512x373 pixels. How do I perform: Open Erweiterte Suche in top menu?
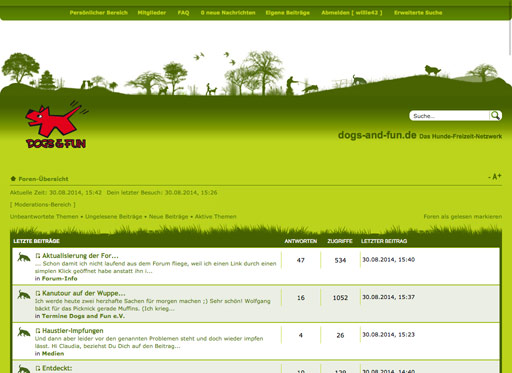point(418,13)
